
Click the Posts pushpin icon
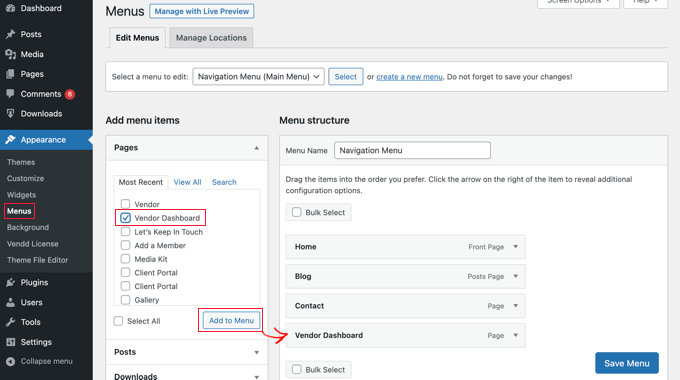(10, 34)
